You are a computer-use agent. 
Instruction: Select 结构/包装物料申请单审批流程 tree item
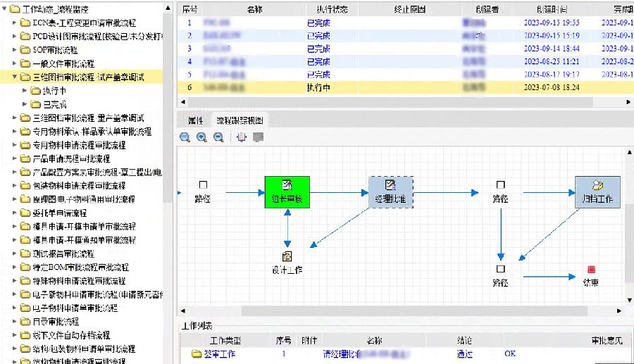(84, 349)
